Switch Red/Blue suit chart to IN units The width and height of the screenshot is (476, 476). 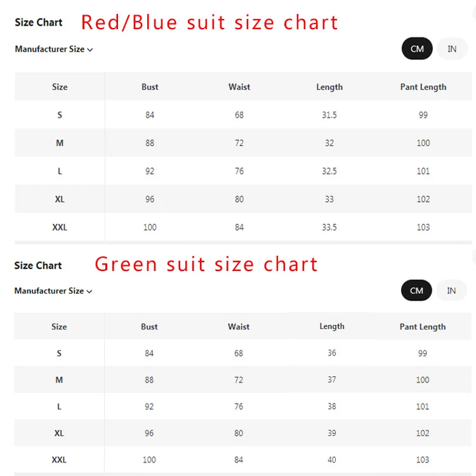[x=452, y=49]
